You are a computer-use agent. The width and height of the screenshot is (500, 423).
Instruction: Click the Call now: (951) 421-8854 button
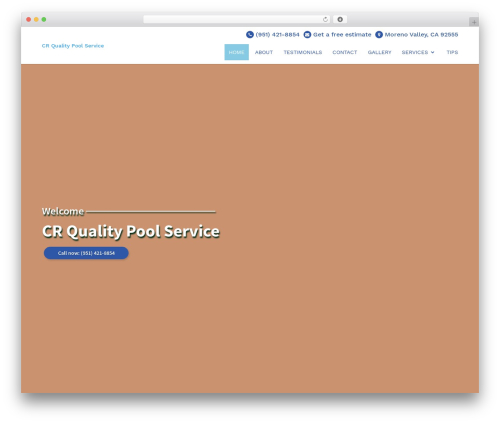(x=86, y=253)
